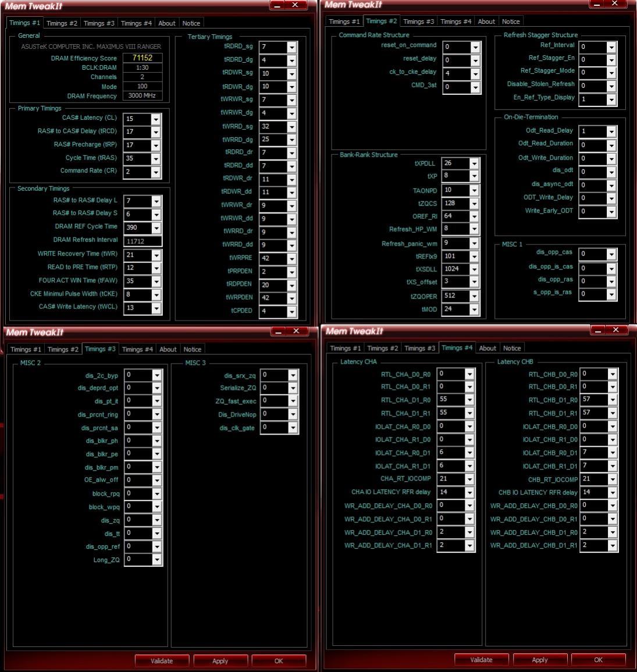Open dis_opp_cas dropdown
Viewport: 637px width, 672px height.
611,254
